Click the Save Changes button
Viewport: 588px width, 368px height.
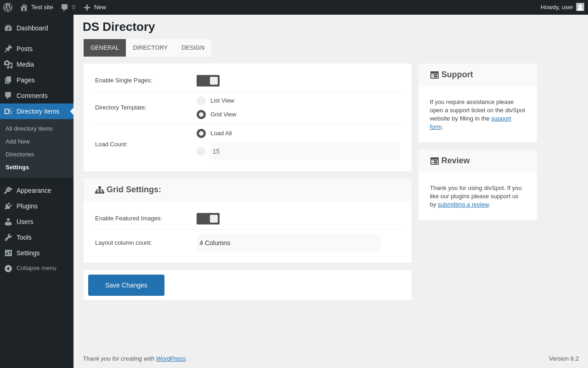[x=126, y=285]
